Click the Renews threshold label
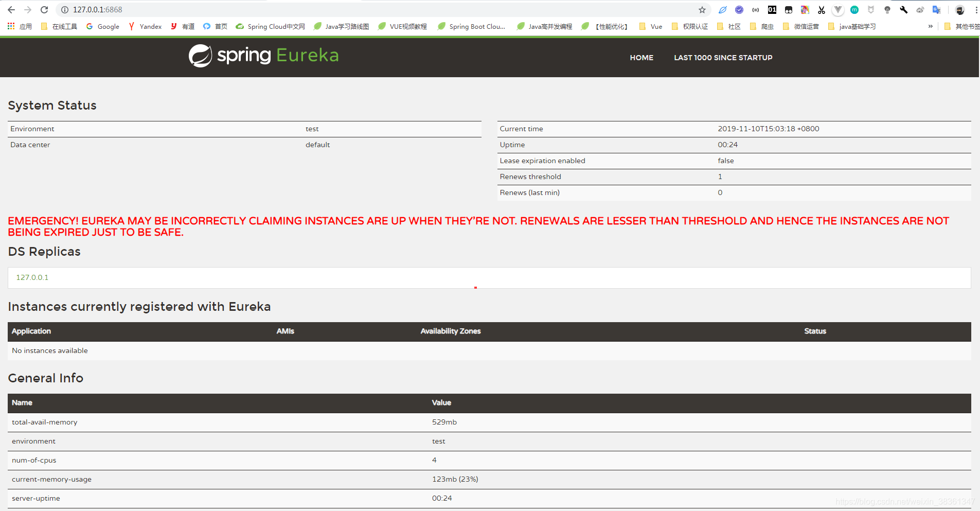The width and height of the screenshot is (980, 511). point(530,177)
